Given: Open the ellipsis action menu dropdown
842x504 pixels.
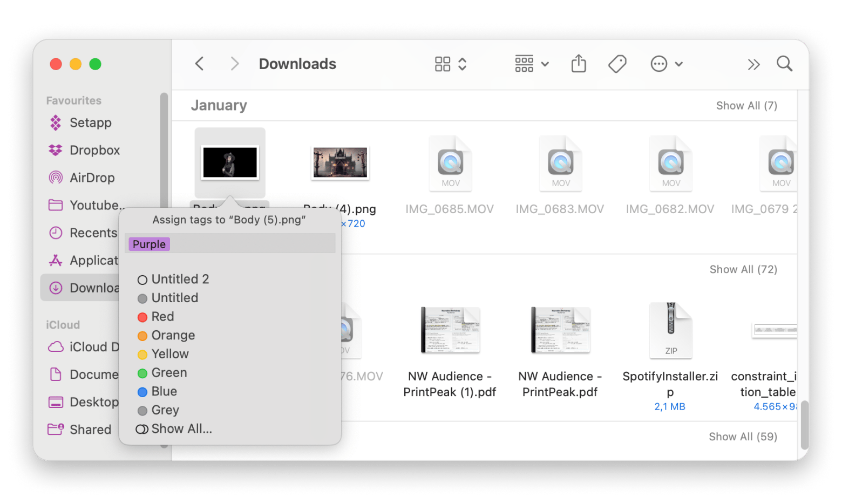Looking at the screenshot, I should pos(666,64).
